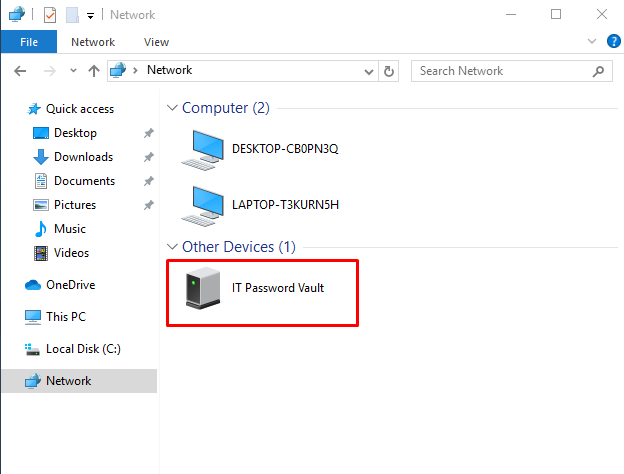Image resolution: width=624 pixels, height=474 pixels.
Task: Open Downloads in Quick access
Action: 83,157
